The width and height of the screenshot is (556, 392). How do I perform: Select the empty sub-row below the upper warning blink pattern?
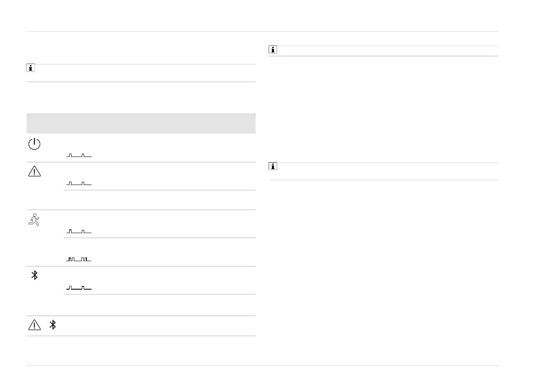click(x=159, y=200)
